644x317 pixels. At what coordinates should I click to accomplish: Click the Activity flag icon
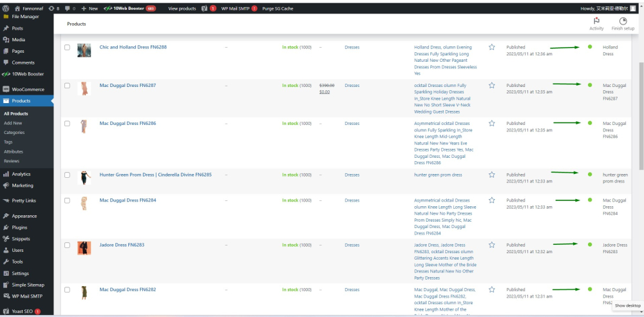(x=596, y=21)
